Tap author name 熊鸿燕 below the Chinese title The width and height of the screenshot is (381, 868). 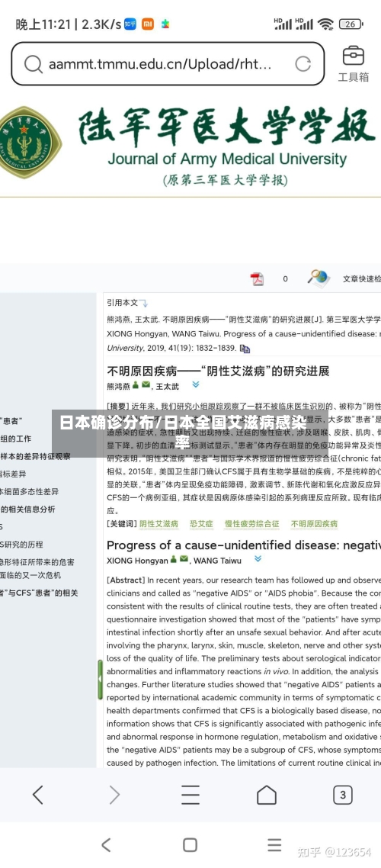coord(118,386)
